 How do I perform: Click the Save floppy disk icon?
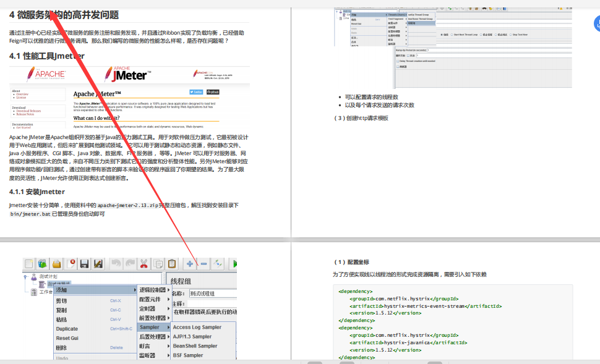[84, 263]
